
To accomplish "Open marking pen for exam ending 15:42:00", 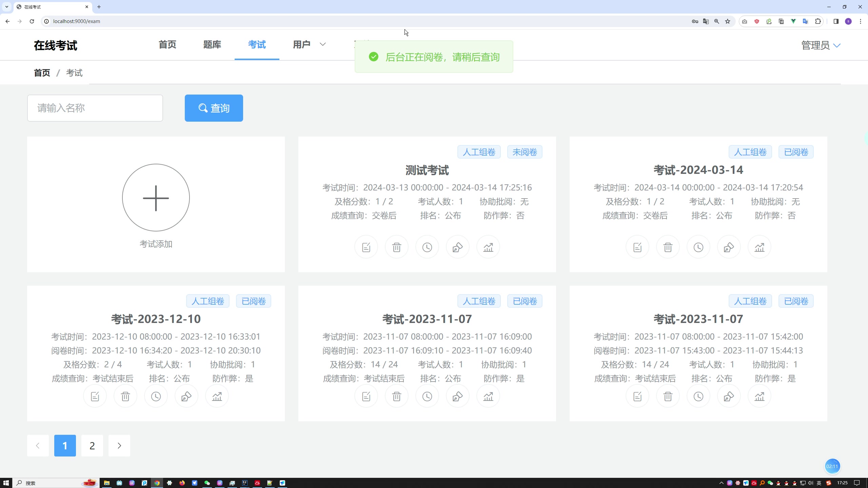I will [729, 396].
